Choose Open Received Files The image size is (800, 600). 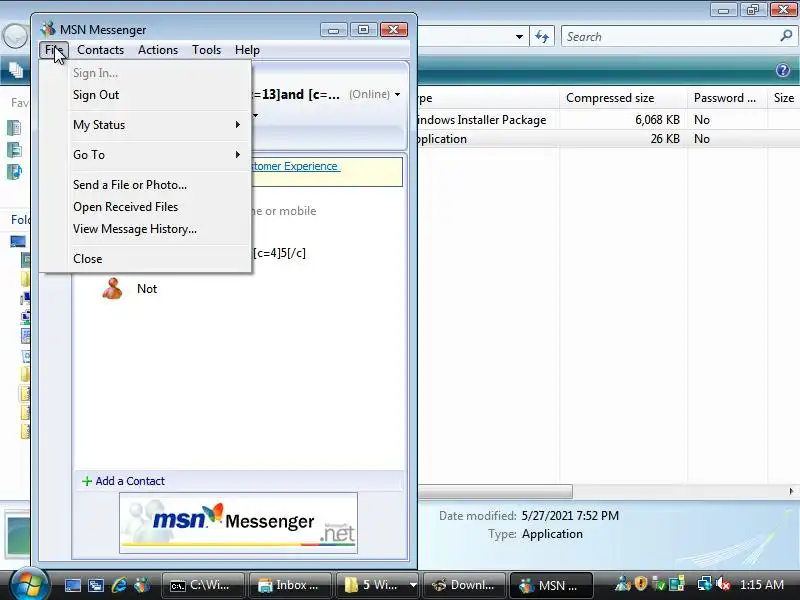click(145, 207)
